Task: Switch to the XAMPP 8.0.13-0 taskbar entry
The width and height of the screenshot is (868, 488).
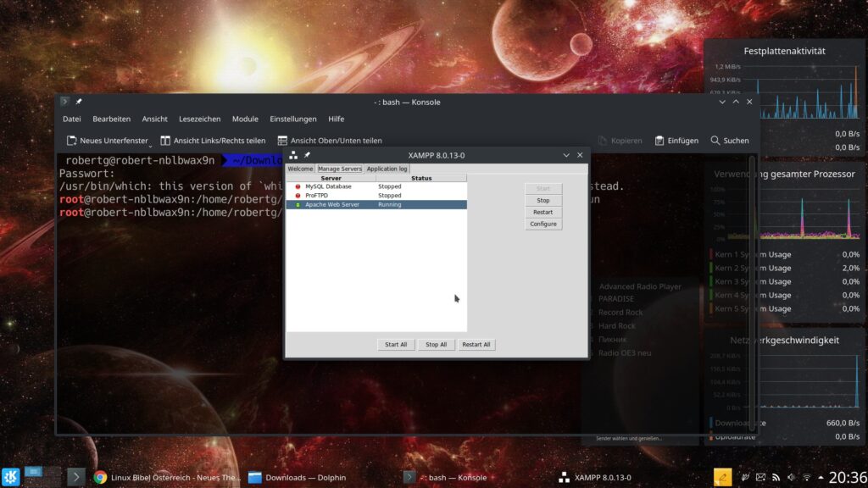Action: 596,478
